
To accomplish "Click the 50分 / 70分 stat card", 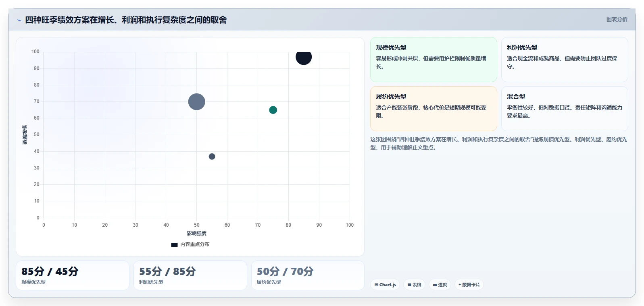I will coord(308,275).
